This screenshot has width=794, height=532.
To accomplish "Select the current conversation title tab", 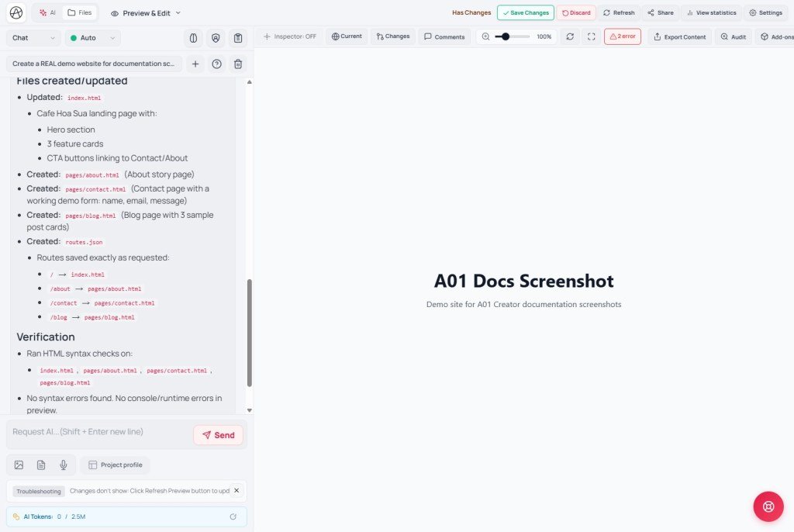I will (x=94, y=64).
